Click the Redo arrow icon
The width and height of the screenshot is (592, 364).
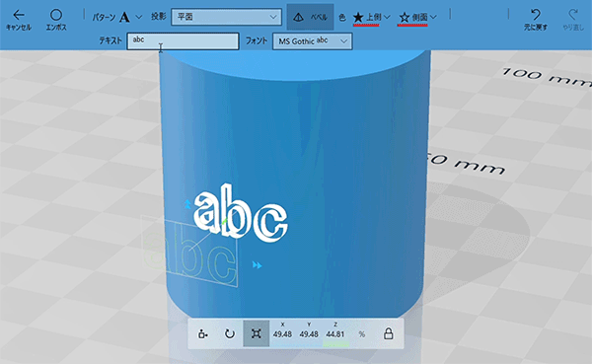click(x=573, y=15)
